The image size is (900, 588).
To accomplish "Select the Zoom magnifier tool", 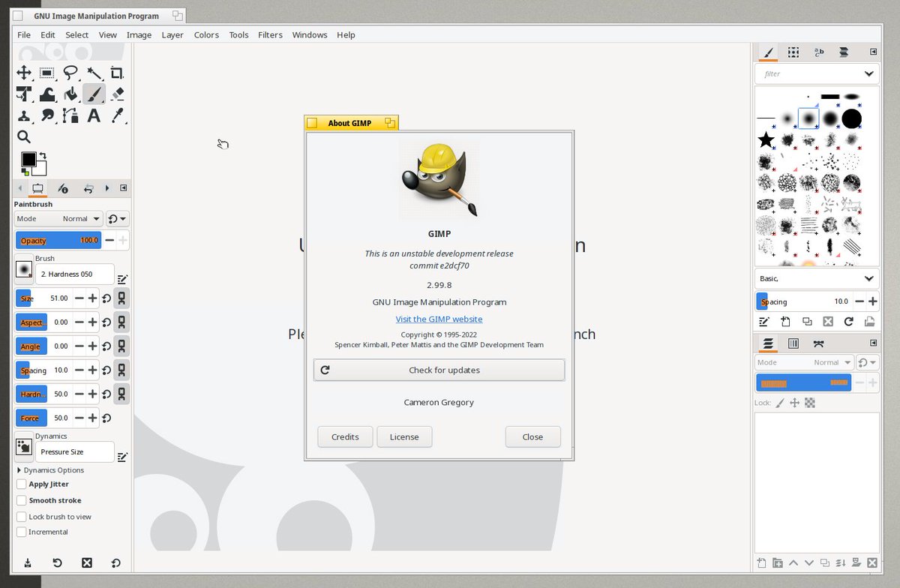I will 24,137.
